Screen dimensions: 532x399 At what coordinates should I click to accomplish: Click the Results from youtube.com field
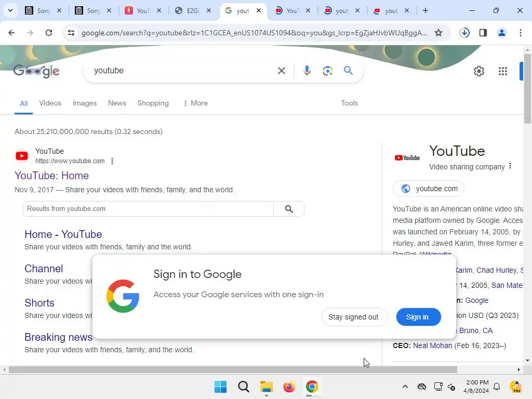[x=148, y=209]
